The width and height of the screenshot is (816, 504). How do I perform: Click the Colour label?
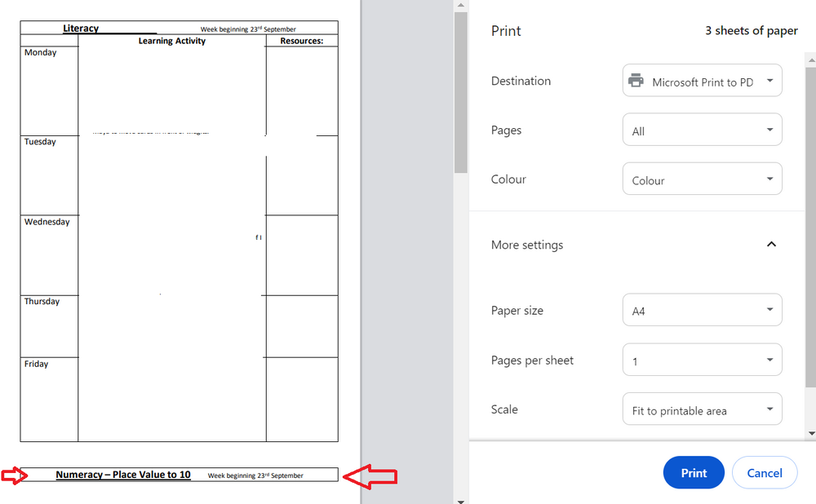tap(508, 179)
